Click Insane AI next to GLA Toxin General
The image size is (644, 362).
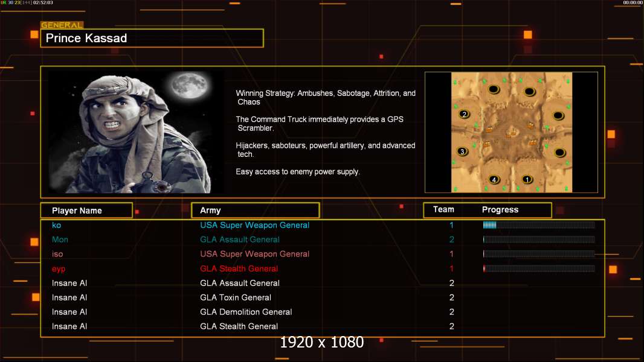pos(69,297)
